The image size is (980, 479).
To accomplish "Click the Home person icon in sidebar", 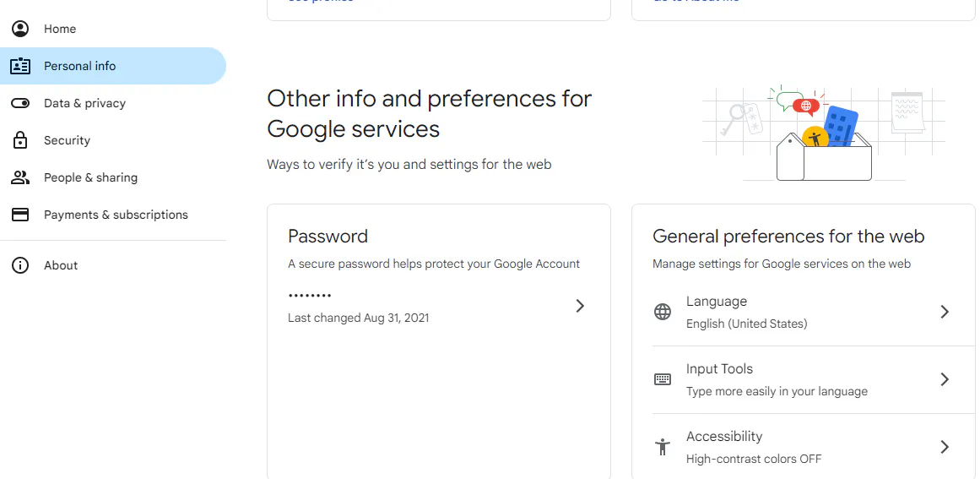I will click(20, 29).
